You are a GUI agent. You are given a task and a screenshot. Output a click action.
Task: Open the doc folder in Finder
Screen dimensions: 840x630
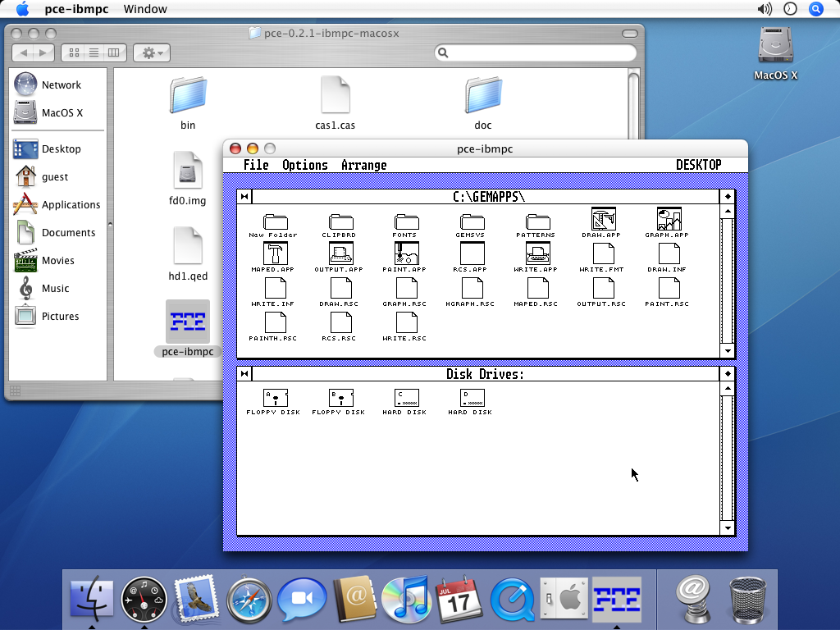point(483,95)
